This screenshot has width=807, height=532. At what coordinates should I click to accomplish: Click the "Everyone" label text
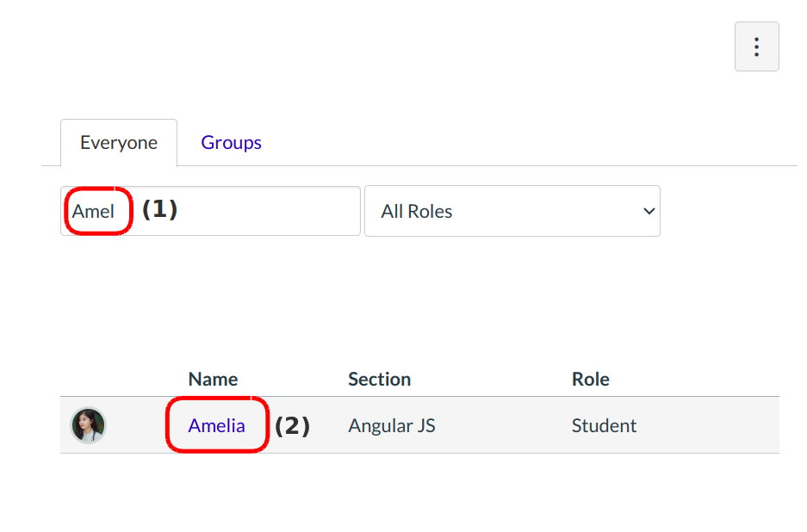pos(119,143)
